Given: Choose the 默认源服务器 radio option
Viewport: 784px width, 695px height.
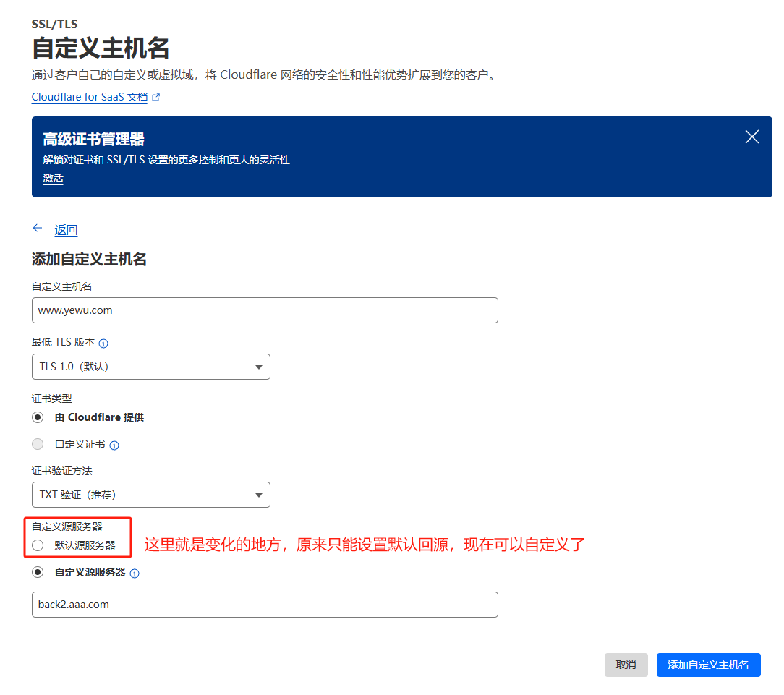Looking at the screenshot, I should coord(38,545).
